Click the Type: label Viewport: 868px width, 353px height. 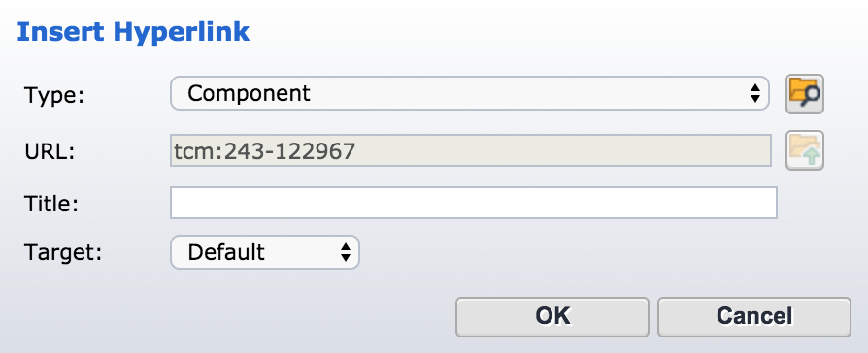tap(53, 96)
